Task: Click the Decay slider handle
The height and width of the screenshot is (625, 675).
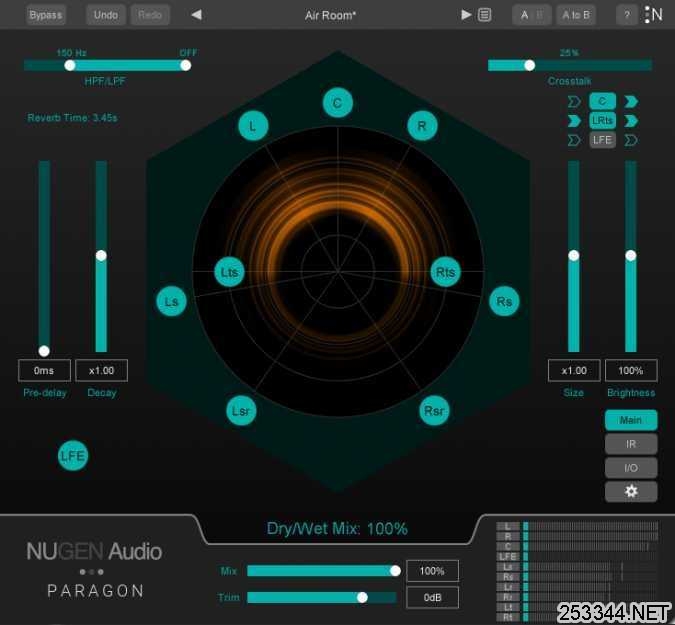Action: pyautogui.click(x=101, y=256)
